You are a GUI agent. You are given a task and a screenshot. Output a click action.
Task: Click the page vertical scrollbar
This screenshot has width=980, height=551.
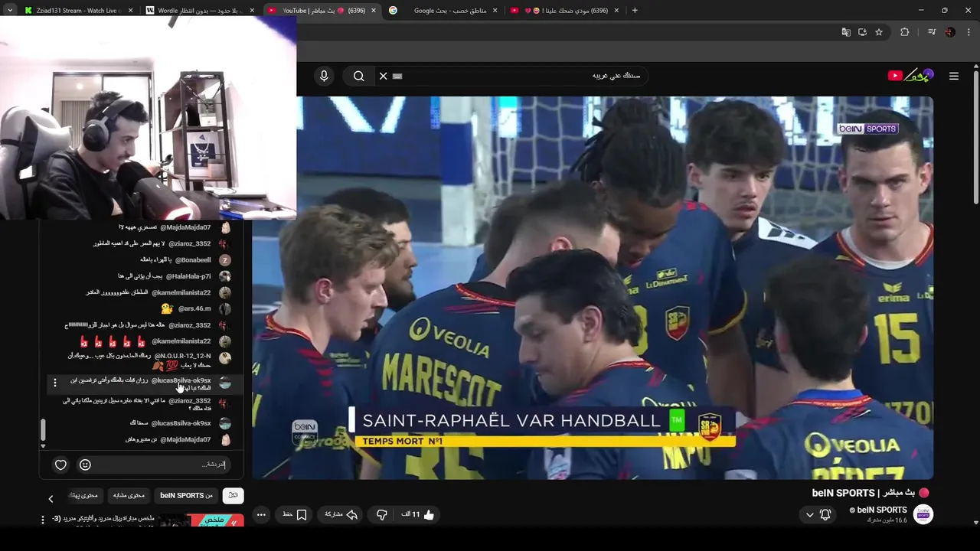[976, 138]
